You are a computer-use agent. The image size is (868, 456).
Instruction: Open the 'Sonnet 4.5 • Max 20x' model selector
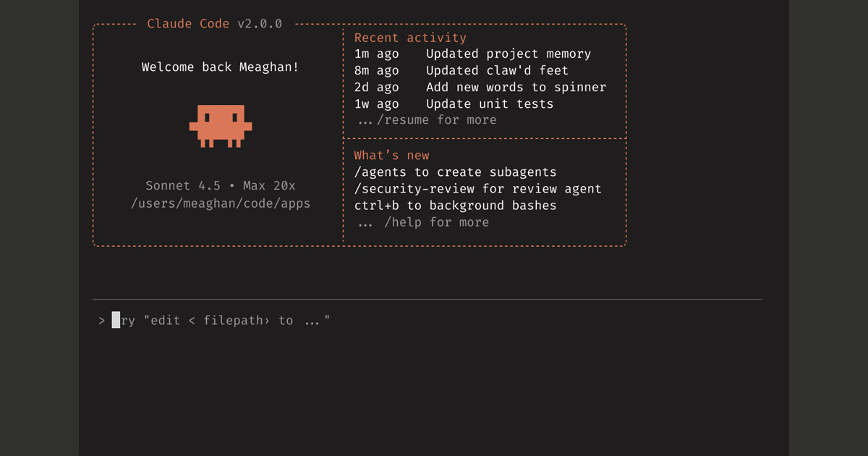click(x=220, y=185)
